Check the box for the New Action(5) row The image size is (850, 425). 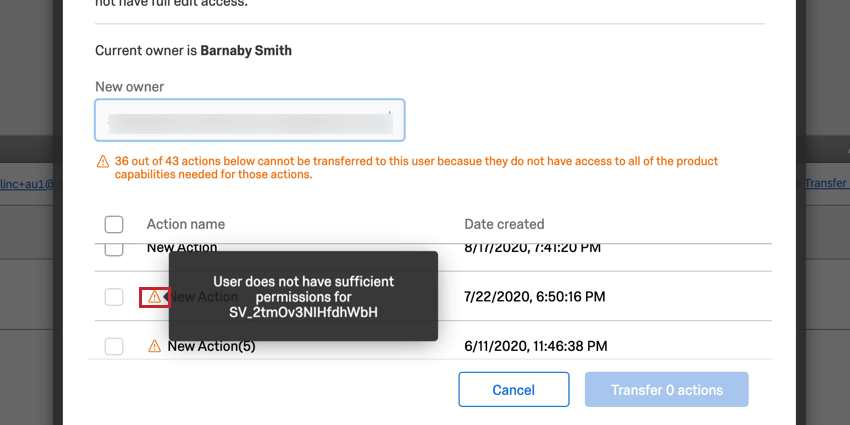click(114, 346)
